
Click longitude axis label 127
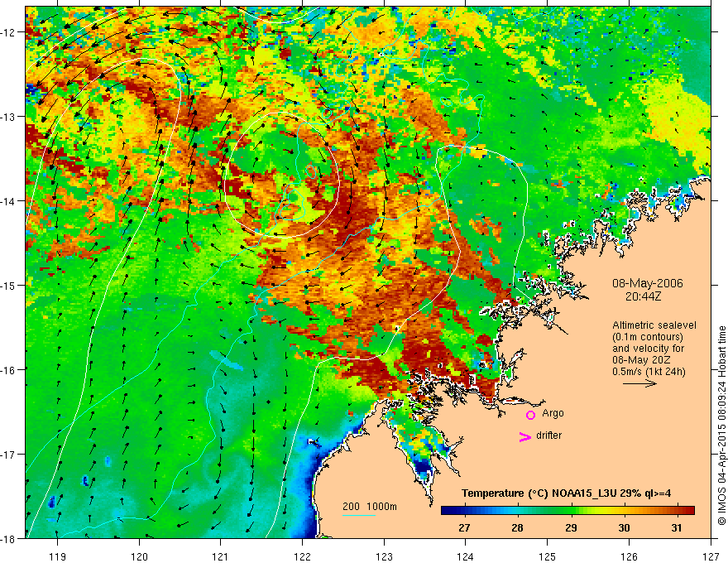[x=711, y=557]
